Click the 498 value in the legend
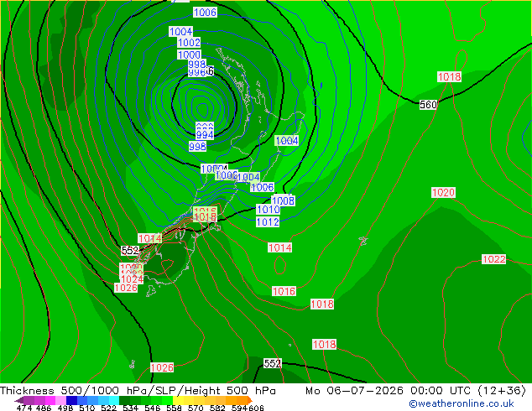The image size is (532, 411). click(x=65, y=408)
